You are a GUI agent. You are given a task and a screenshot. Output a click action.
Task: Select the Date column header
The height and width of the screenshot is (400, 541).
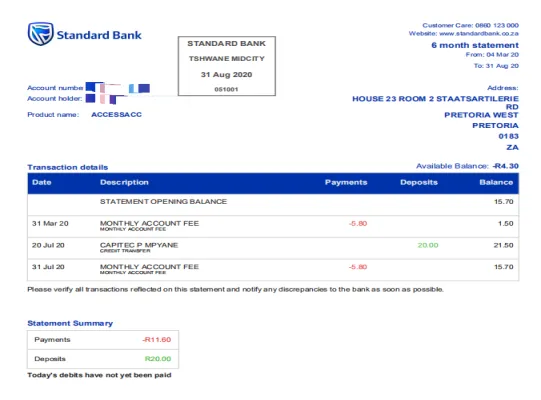(x=42, y=182)
